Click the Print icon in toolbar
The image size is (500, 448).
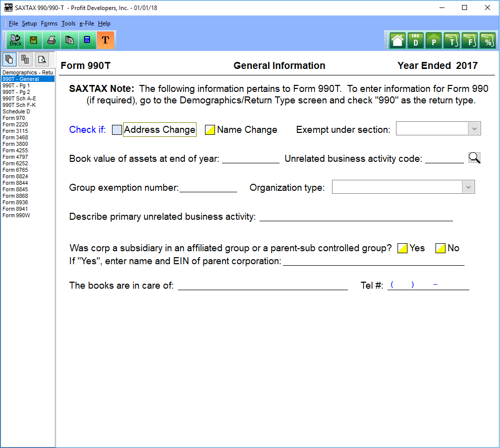pos(51,40)
